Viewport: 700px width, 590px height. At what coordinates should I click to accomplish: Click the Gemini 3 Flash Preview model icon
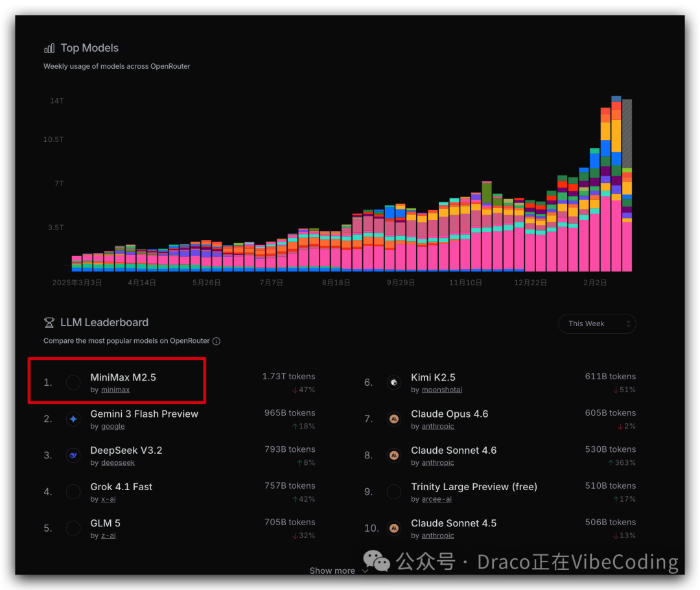[73, 419]
